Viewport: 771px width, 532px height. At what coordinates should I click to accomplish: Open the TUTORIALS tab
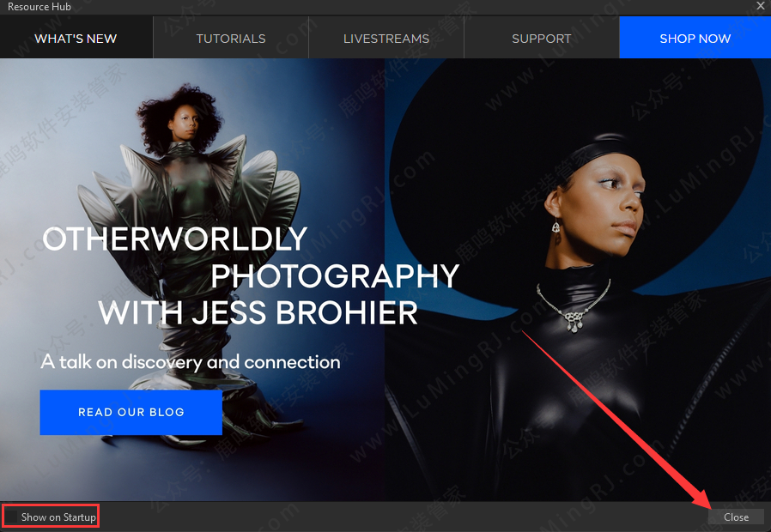(230, 38)
